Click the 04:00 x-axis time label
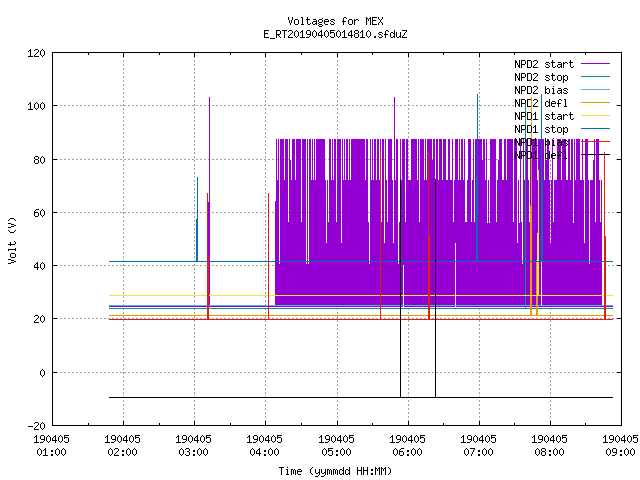Screen dimensions: 640x480 point(264,452)
